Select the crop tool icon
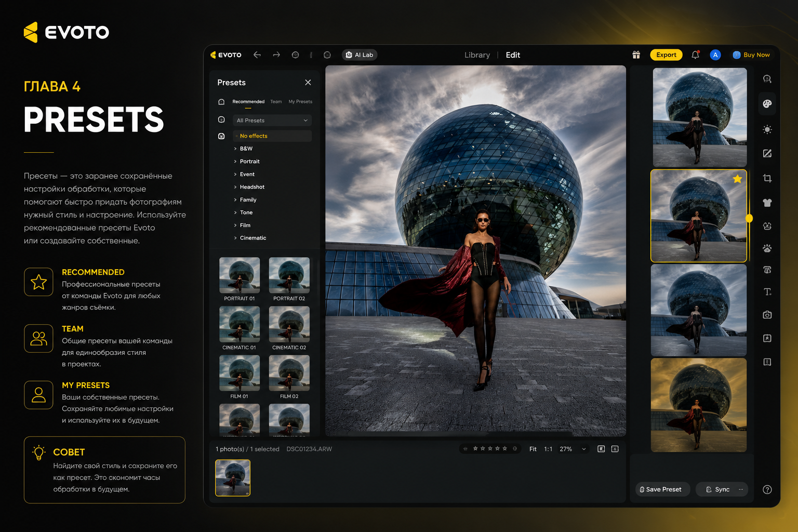The width and height of the screenshot is (798, 532). click(x=767, y=178)
